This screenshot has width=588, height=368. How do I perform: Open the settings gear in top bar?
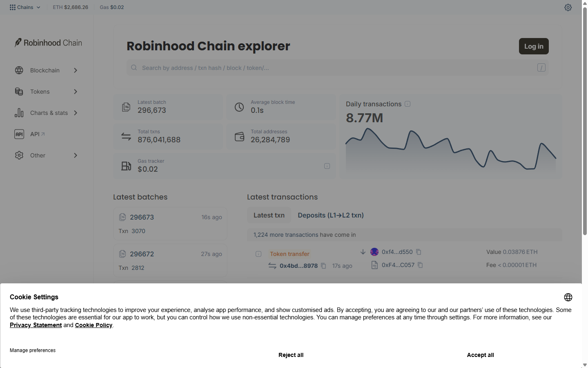click(x=568, y=7)
